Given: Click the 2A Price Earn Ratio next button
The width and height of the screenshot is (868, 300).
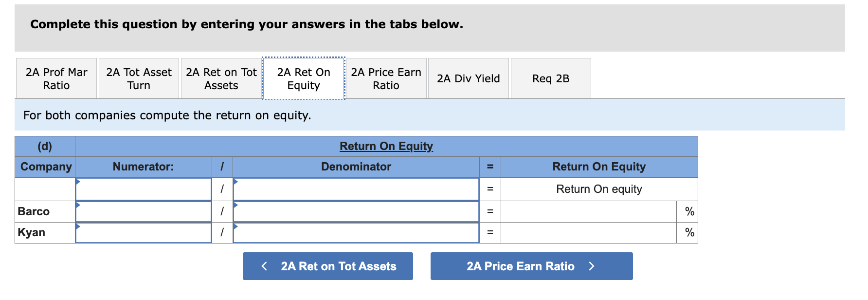Looking at the screenshot, I should tap(531, 266).
